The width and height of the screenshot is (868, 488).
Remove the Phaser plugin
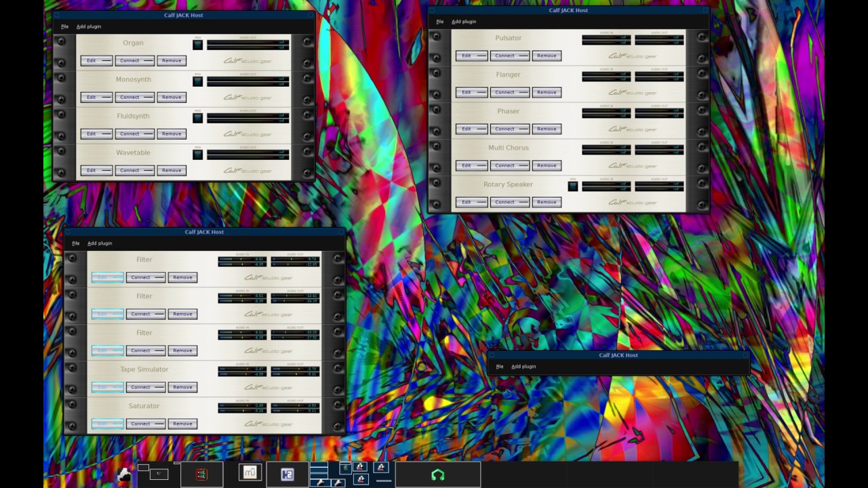[x=547, y=129]
